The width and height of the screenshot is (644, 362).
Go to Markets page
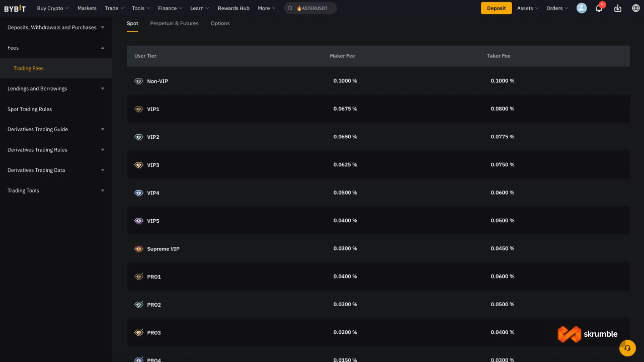coord(87,8)
